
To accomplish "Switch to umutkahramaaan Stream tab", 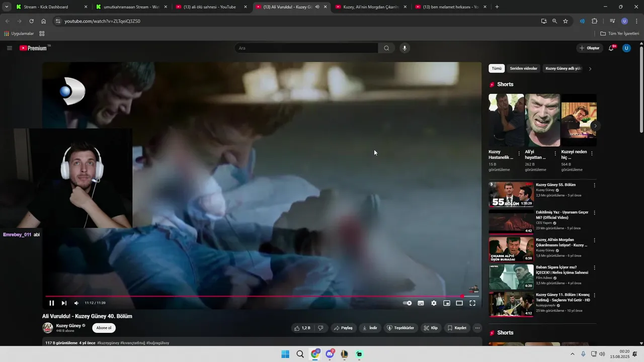I will (x=131, y=7).
